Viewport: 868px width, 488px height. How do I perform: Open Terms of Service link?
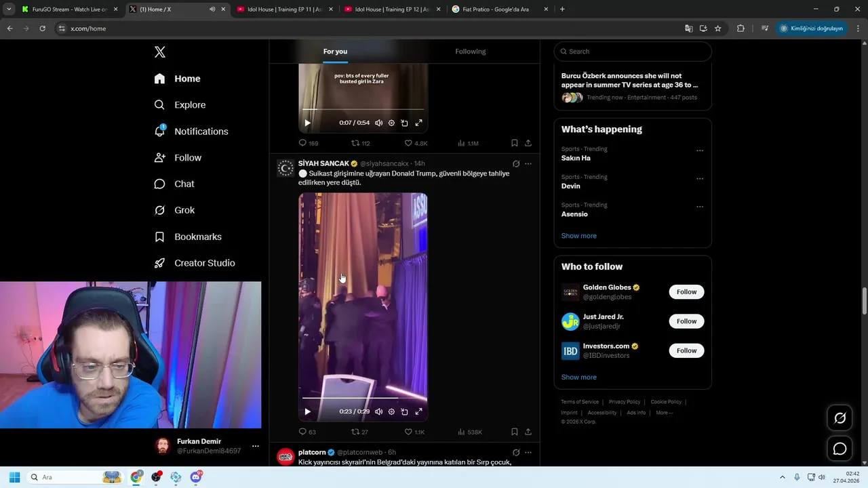[580, 402]
